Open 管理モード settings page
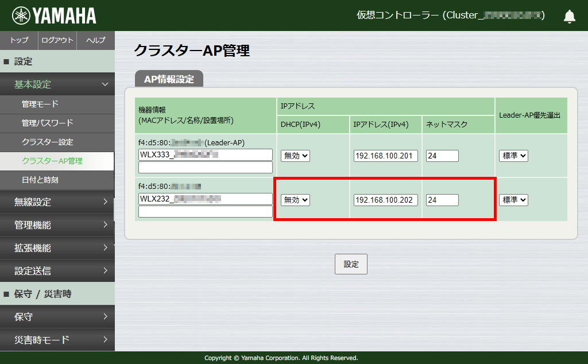Viewport: 588px width, 364px height. (x=57, y=104)
